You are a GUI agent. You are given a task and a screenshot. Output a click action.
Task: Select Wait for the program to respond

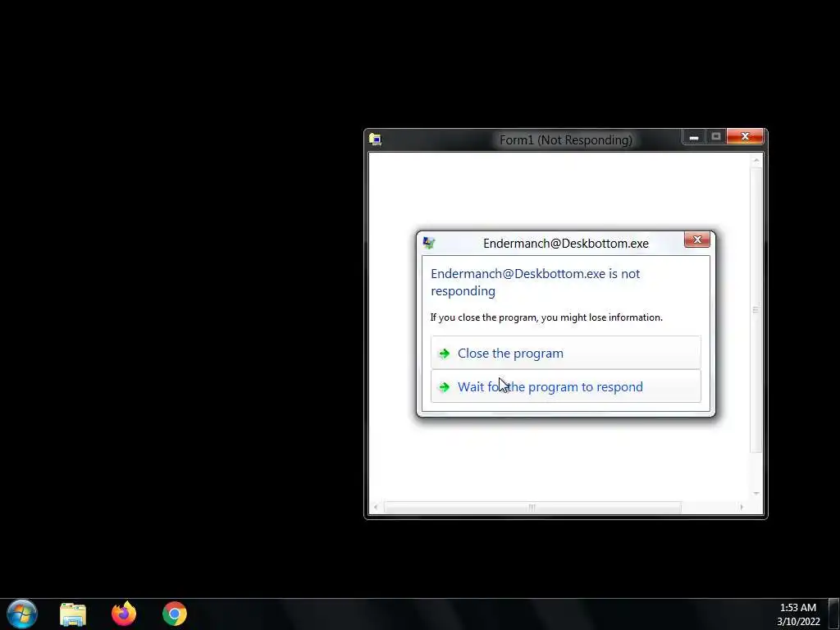pos(565,386)
